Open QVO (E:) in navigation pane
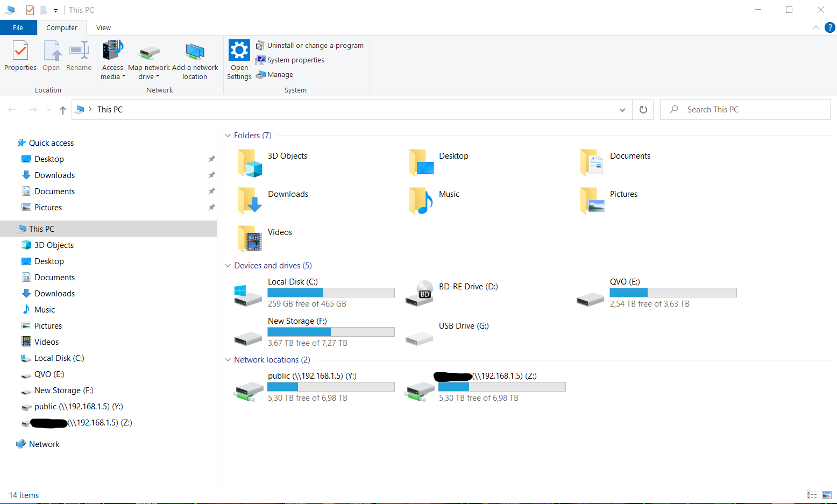This screenshot has height=504, width=837. click(49, 374)
